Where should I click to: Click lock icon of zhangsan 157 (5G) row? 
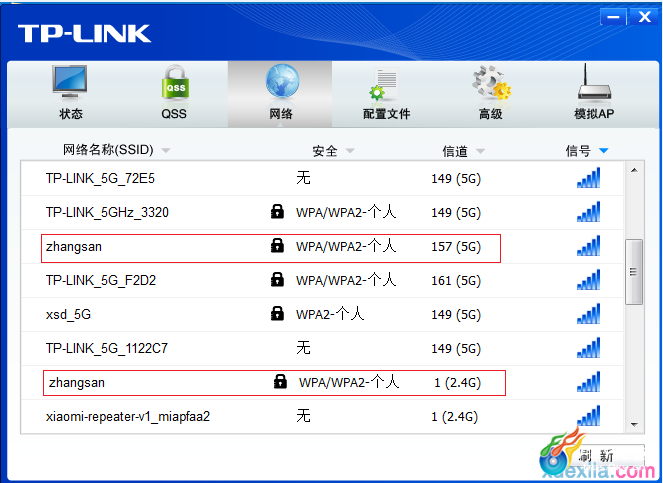(277, 245)
